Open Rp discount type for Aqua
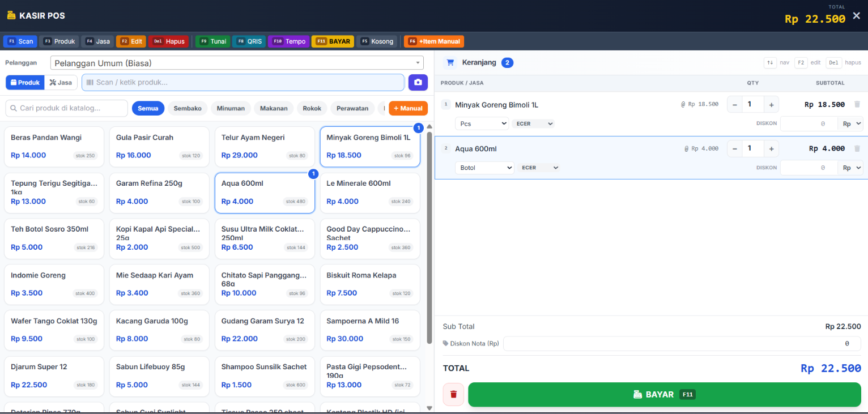The height and width of the screenshot is (414, 868). coord(850,168)
